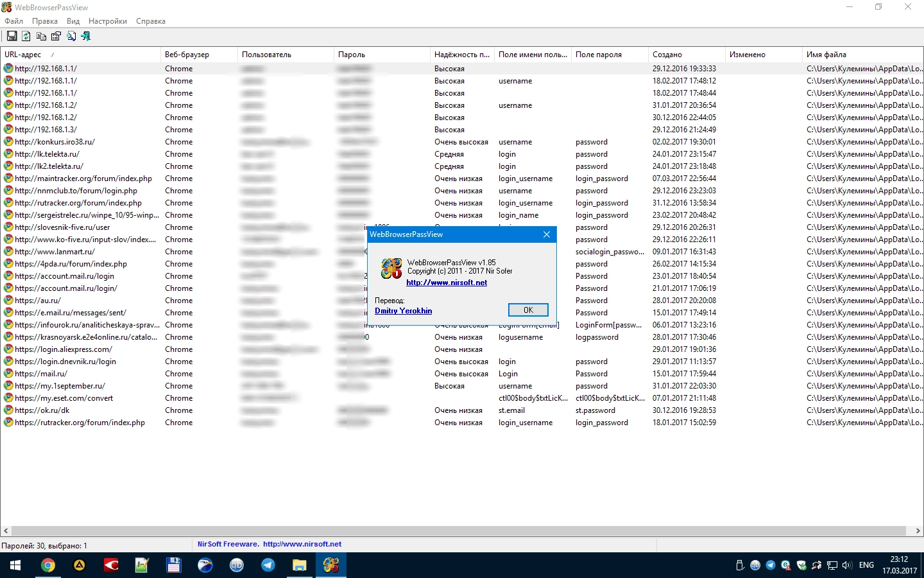
Task: Click the nirsoft.net link in status bar
Action: 302,544
